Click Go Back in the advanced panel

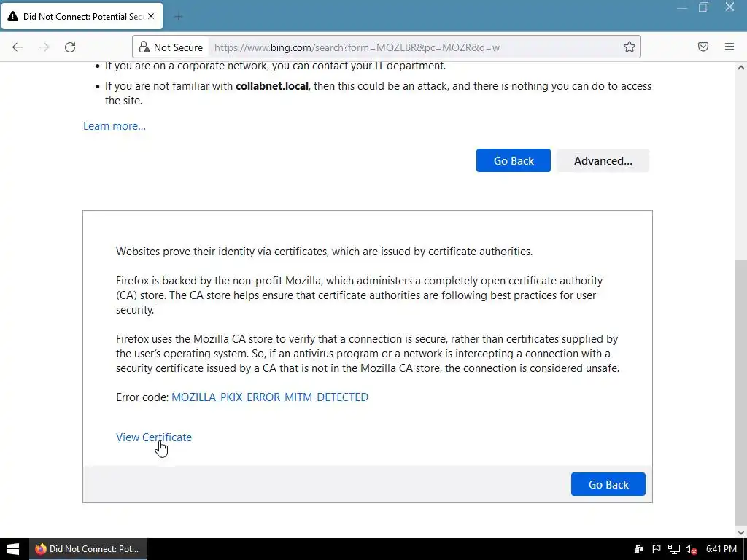coord(608,484)
